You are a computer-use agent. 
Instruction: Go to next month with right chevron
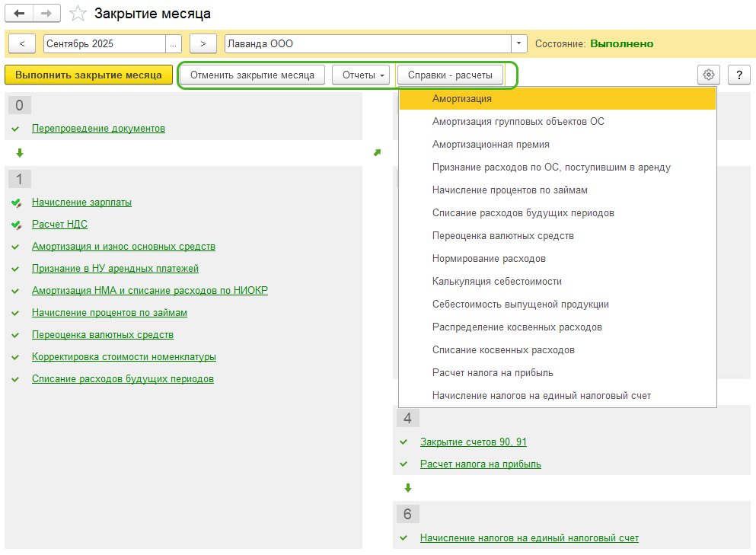click(203, 43)
